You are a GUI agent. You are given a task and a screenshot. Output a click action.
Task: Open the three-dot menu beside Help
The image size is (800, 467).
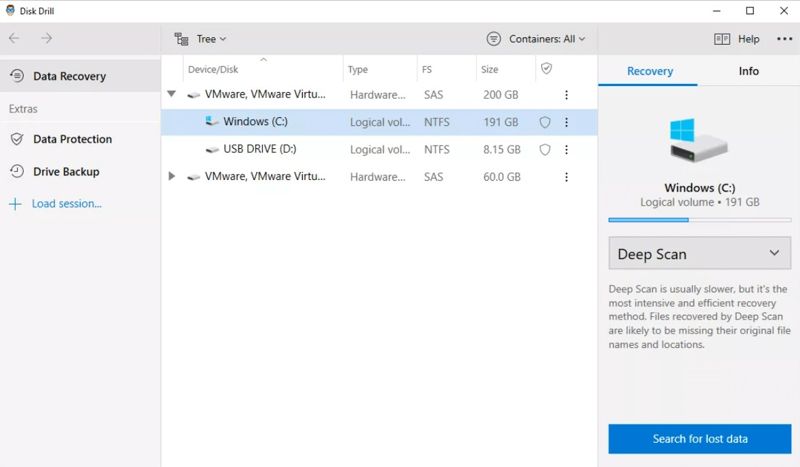[782, 39]
